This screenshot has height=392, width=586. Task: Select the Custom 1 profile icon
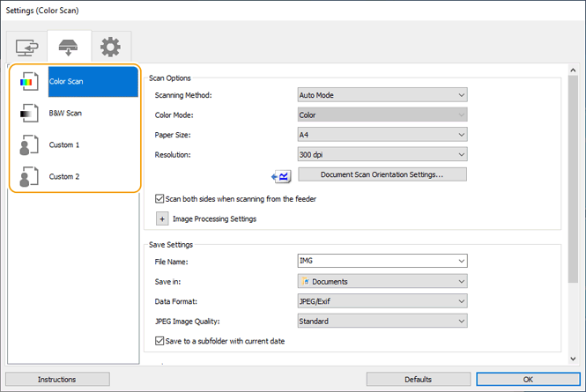pos(29,145)
